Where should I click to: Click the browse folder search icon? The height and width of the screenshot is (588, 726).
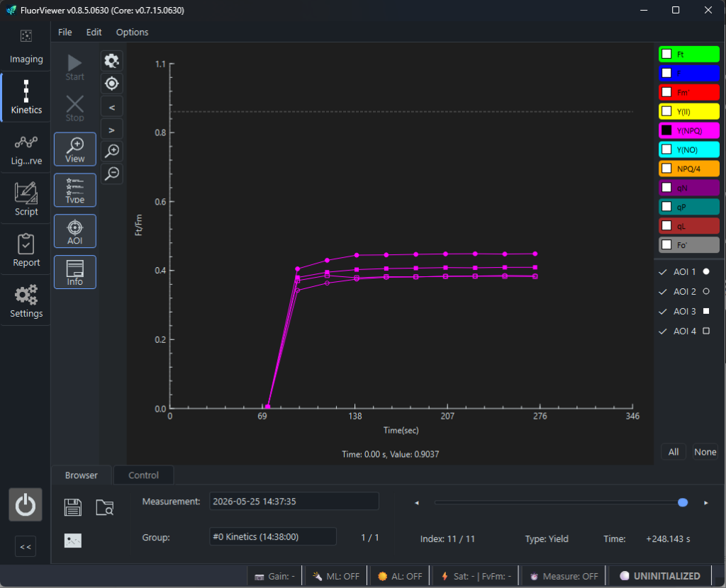(105, 507)
